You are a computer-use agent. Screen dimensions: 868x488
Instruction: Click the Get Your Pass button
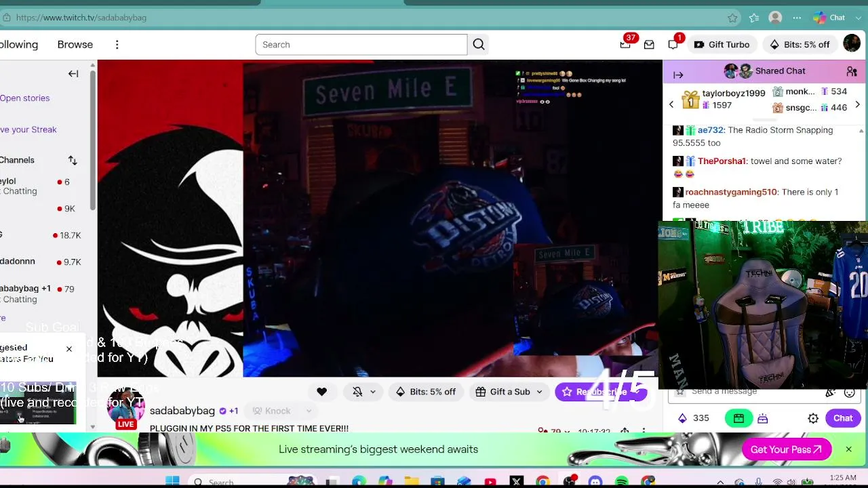click(x=787, y=449)
